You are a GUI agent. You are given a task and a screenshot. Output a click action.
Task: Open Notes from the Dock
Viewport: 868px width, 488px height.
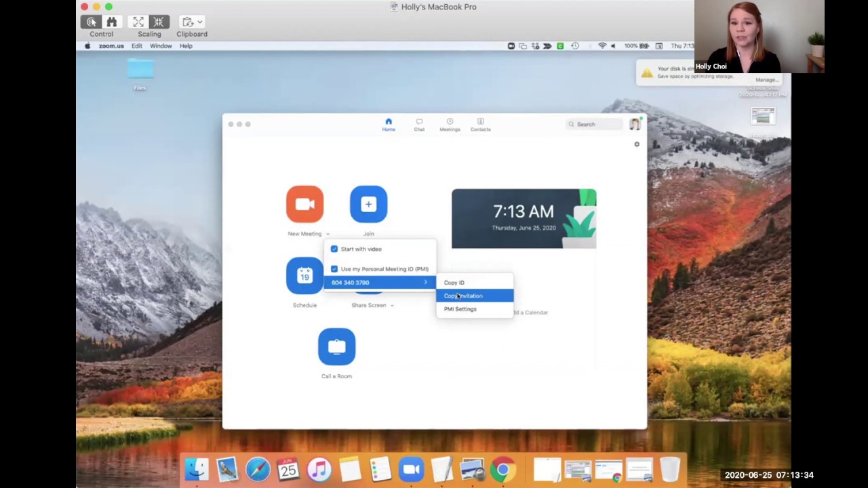pyautogui.click(x=349, y=469)
